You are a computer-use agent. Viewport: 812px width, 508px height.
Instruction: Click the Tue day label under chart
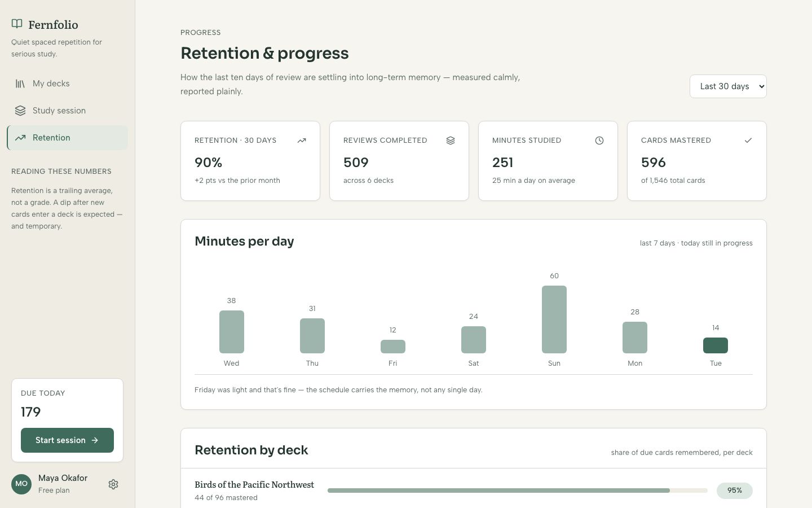[716, 364]
